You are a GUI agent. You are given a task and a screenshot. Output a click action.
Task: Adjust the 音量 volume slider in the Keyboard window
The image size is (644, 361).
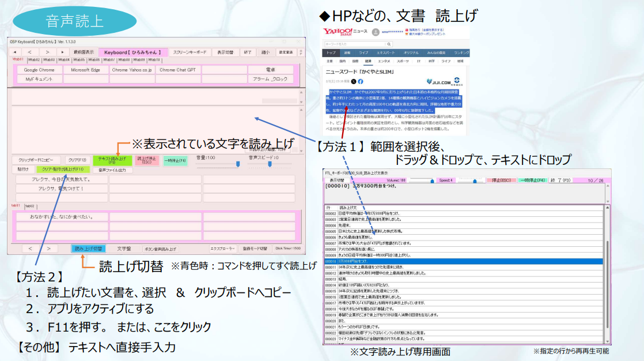218,164
